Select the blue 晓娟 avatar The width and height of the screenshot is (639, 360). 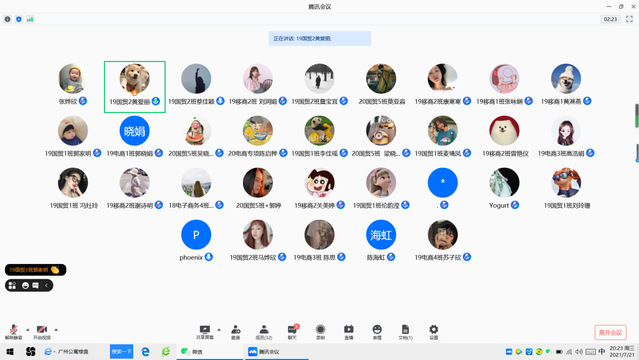coord(134,131)
